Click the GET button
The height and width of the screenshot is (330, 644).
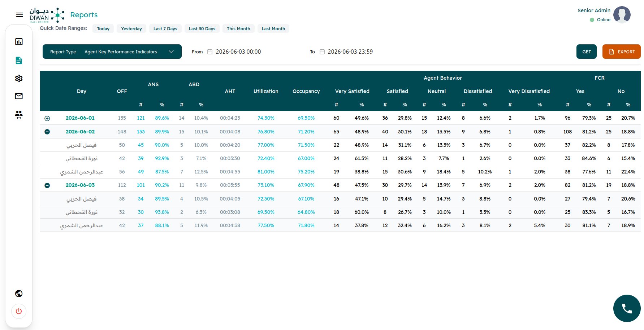pyautogui.click(x=587, y=52)
